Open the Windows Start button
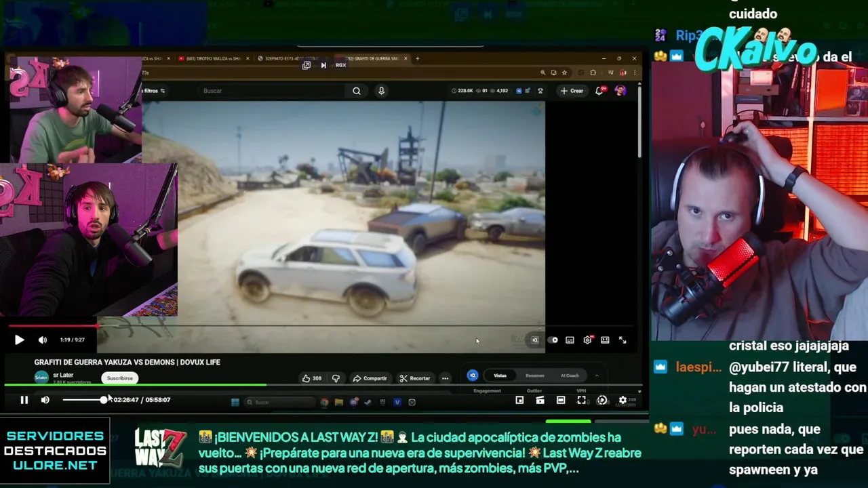 235,402
